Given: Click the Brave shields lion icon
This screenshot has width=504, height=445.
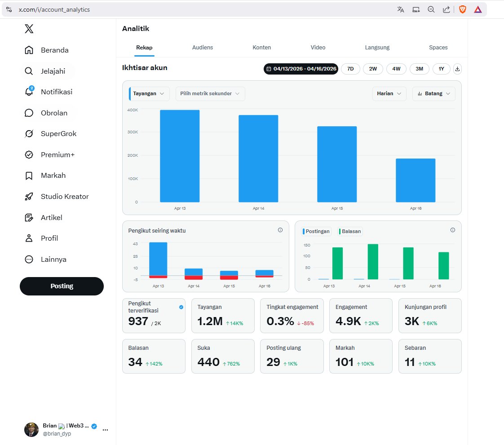Looking at the screenshot, I should (463, 9).
